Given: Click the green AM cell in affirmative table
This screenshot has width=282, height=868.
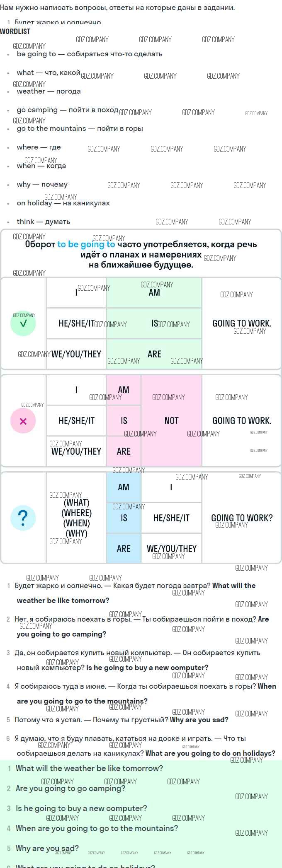Looking at the screenshot, I should tap(154, 293).
